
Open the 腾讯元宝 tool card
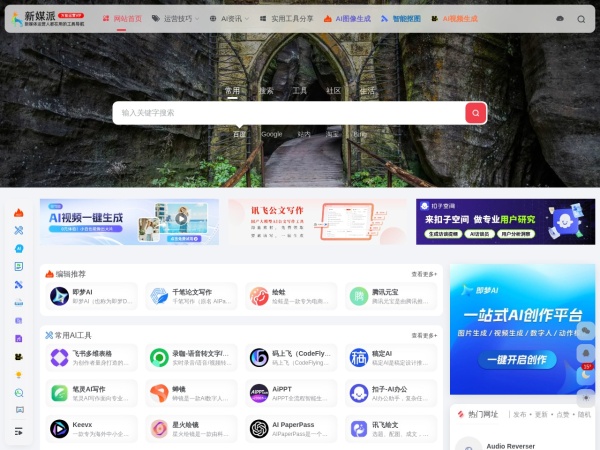pos(391,296)
